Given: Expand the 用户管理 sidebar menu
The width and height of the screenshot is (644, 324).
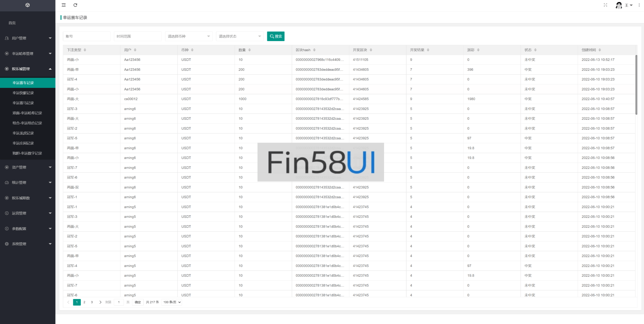Looking at the screenshot, I should tap(28, 38).
